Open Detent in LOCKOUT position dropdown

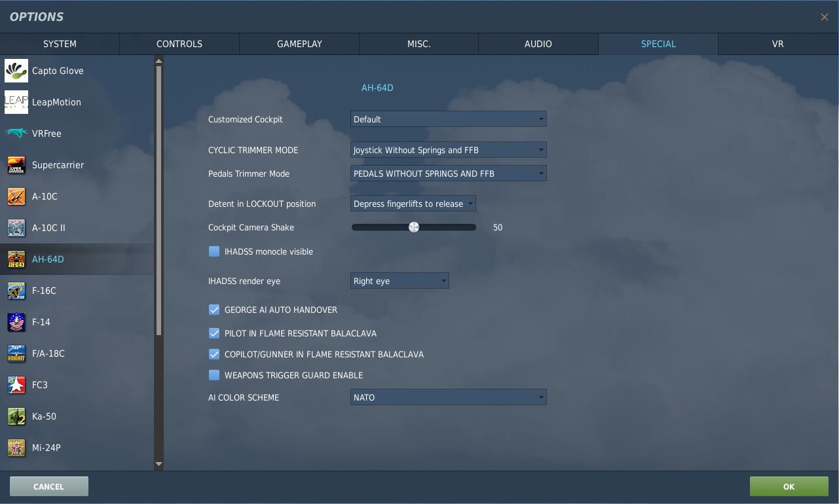[413, 204]
